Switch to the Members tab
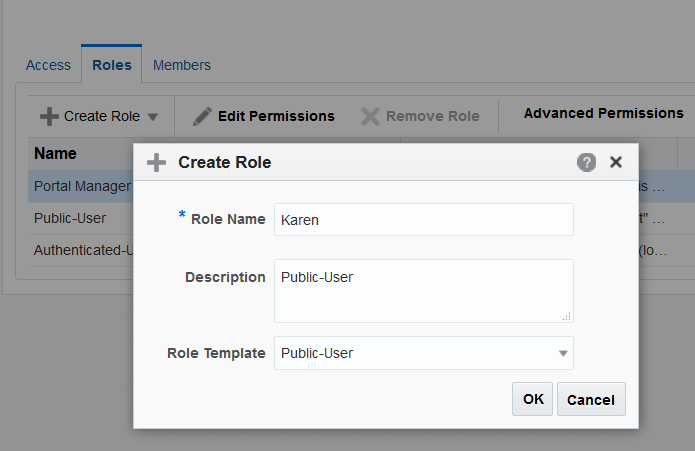The width and height of the screenshot is (695, 451). [x=182, y=65]
